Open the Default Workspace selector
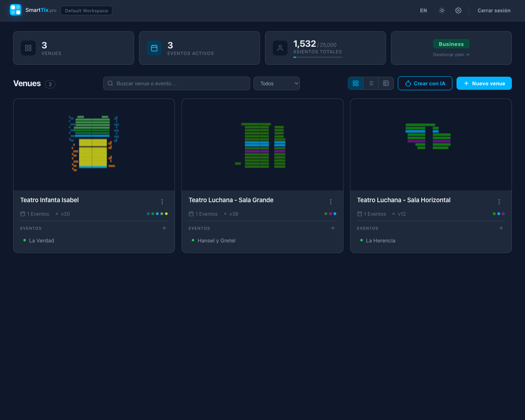Viewport: 525px width, 420px height. coord(86,10)
